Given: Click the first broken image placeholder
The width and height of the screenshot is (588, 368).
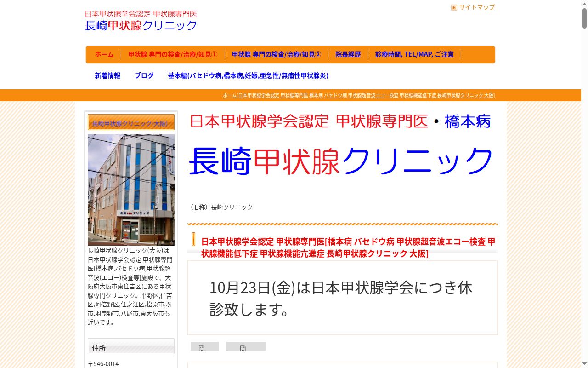Looking at the screenshot, I should (204, 346).
